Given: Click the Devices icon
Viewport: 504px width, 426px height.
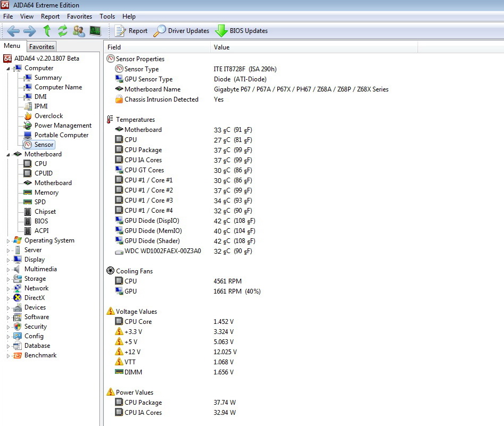Looking at the screenshot, I should [x=18, y=307].
